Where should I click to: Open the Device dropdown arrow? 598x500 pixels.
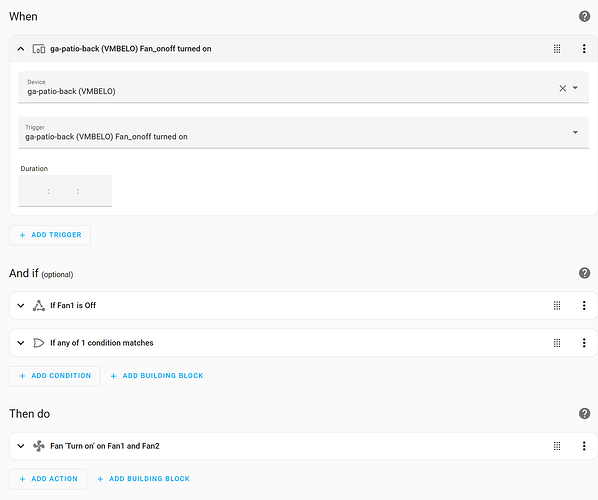(x=575, y=88)
